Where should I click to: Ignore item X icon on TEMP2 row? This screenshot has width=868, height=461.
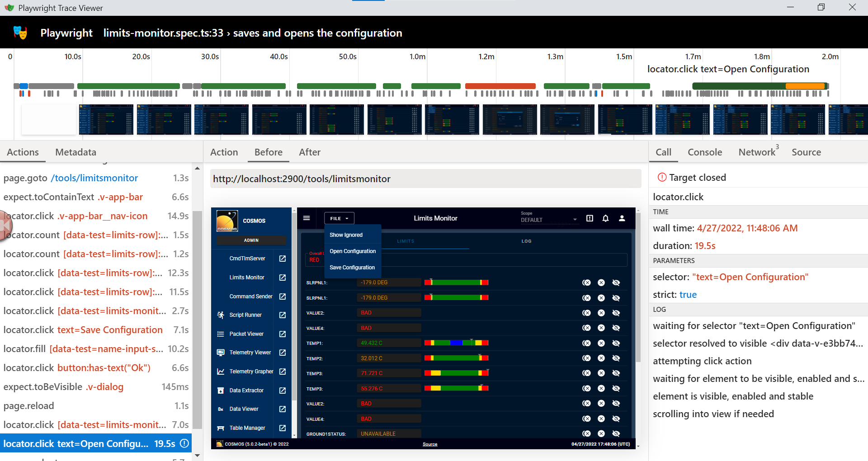point(601,358)
